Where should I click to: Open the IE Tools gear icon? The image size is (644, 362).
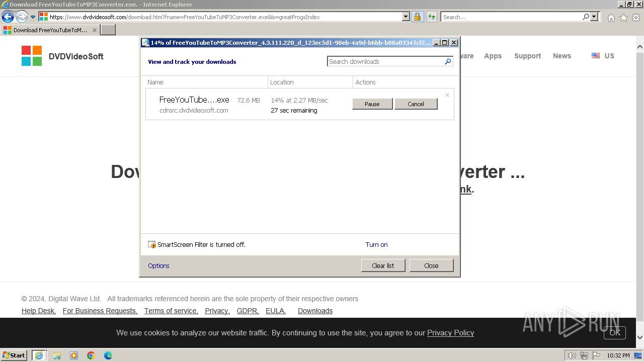click(636, 18)
